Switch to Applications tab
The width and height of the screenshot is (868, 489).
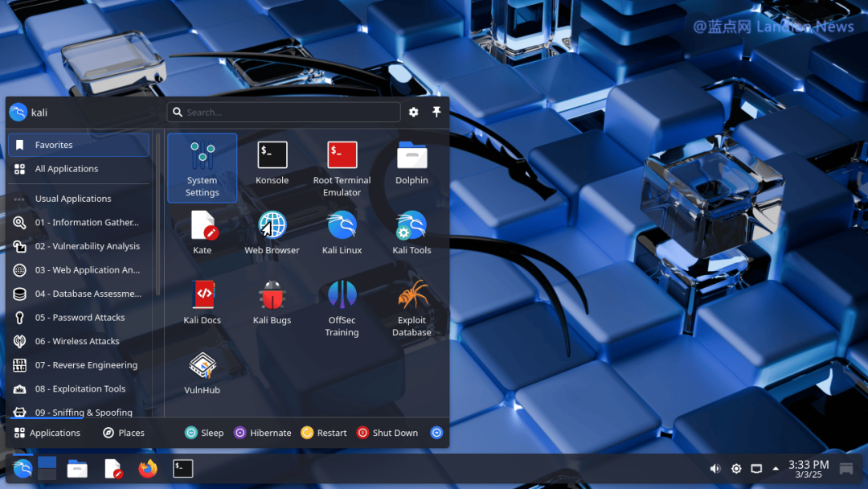[x=47, y=433]
